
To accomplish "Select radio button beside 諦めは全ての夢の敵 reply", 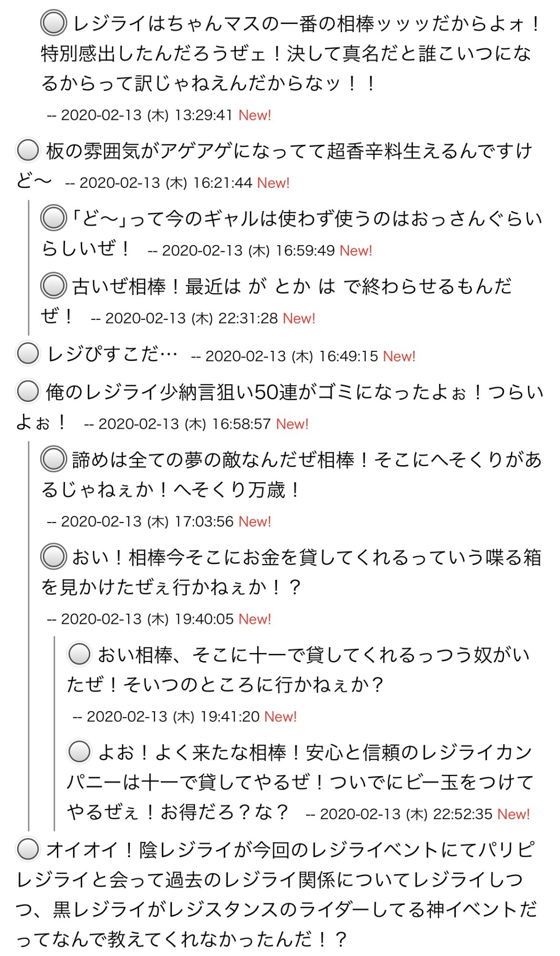I will (53, 459).
